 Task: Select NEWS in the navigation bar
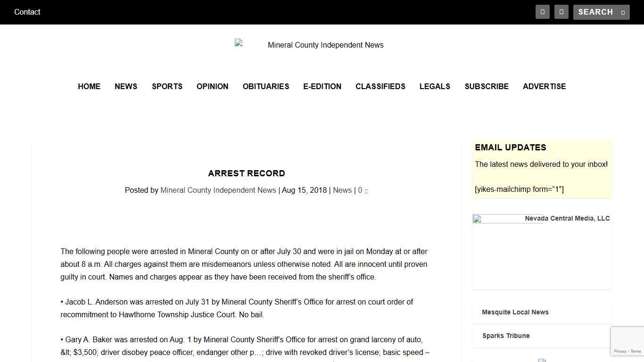pos(126,86)
